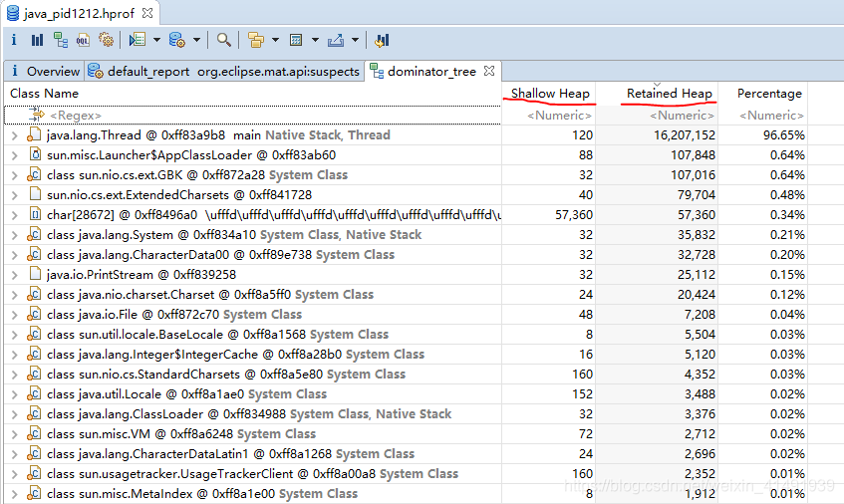Sort by Shallow Heap column header
The width and height of the screenshot is (844, 504).
point(550,93)
